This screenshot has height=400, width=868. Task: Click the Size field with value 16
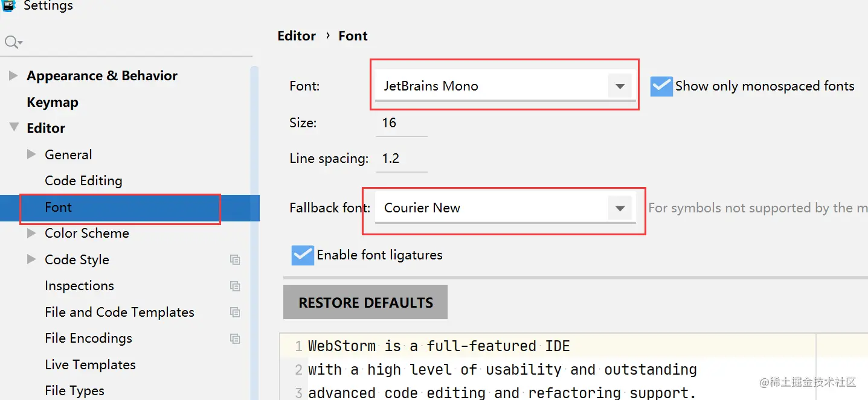coord(402,123)
